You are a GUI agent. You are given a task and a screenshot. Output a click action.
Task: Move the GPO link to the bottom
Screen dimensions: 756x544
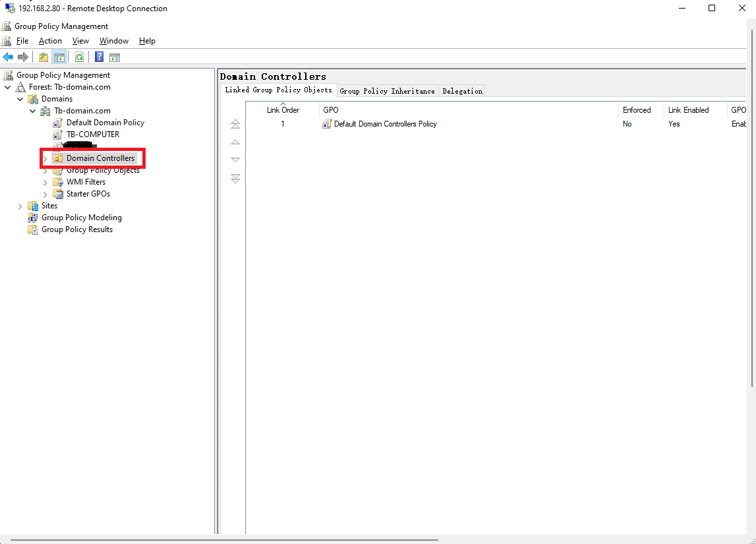tap(235, 179)
